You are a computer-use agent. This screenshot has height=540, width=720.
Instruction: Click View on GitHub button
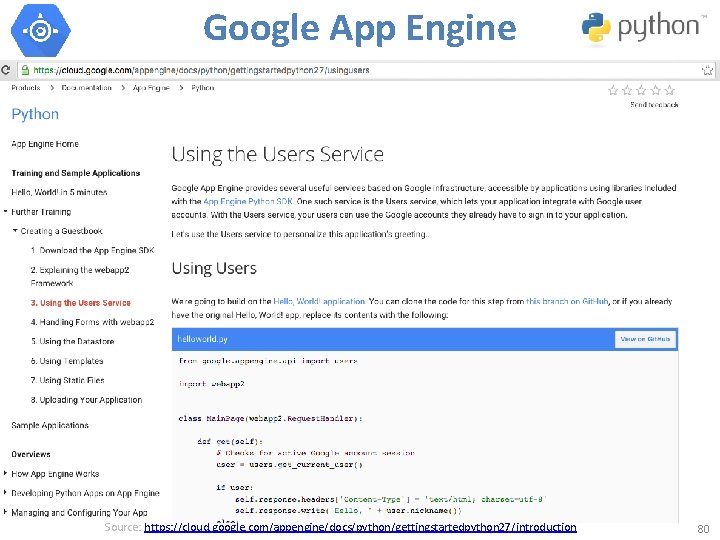[x=645, y=339]
